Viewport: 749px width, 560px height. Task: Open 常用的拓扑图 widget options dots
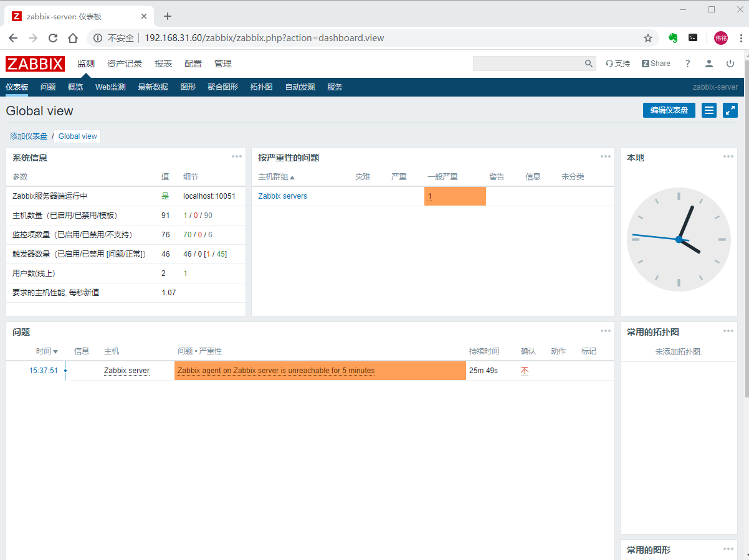tap(728, 331)
